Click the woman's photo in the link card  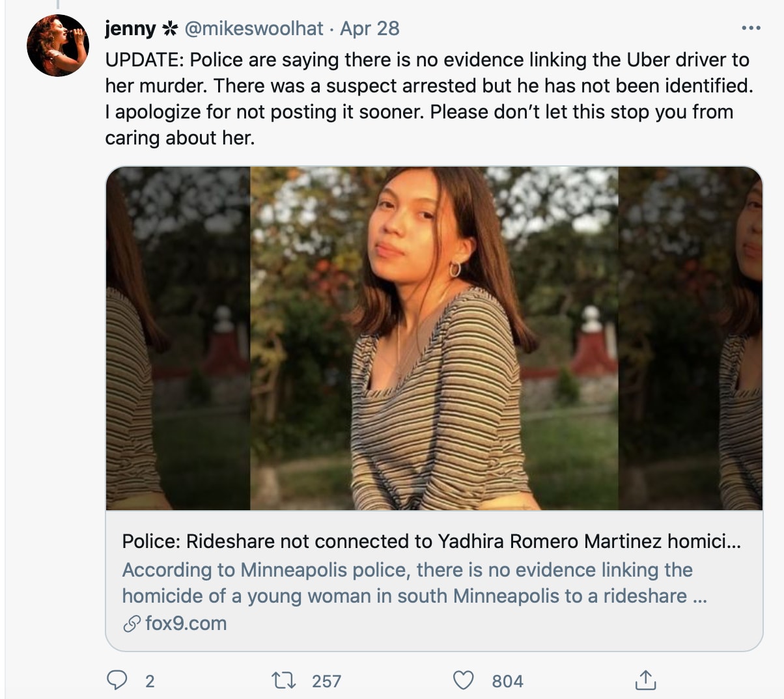coord(434,338)
